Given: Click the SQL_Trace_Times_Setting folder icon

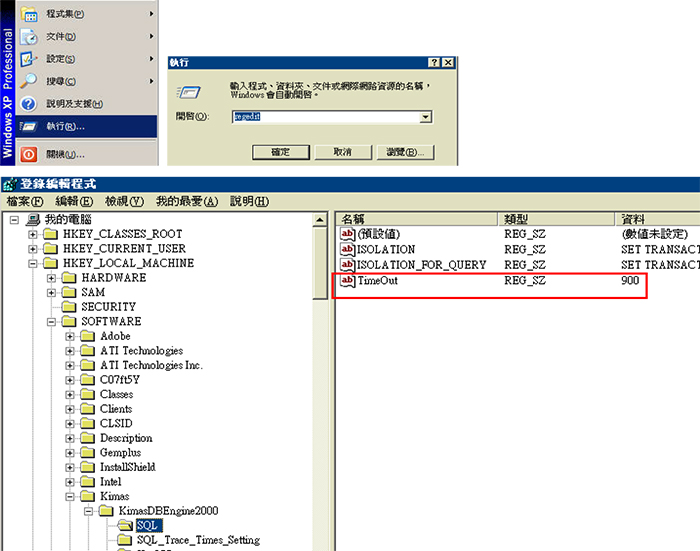Looking at the screenshot, I should (x=125, y=540).
